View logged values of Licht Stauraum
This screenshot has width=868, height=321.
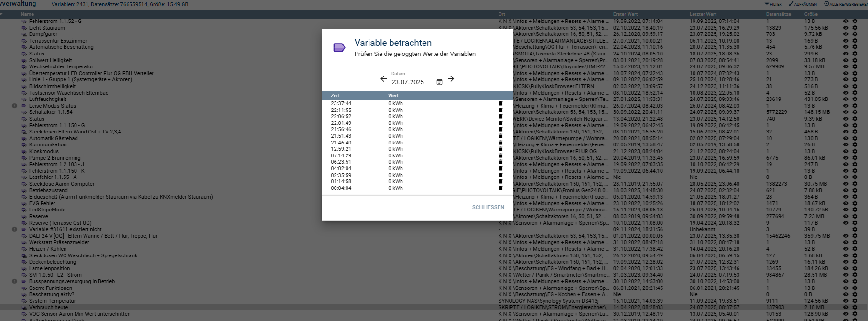846,28
